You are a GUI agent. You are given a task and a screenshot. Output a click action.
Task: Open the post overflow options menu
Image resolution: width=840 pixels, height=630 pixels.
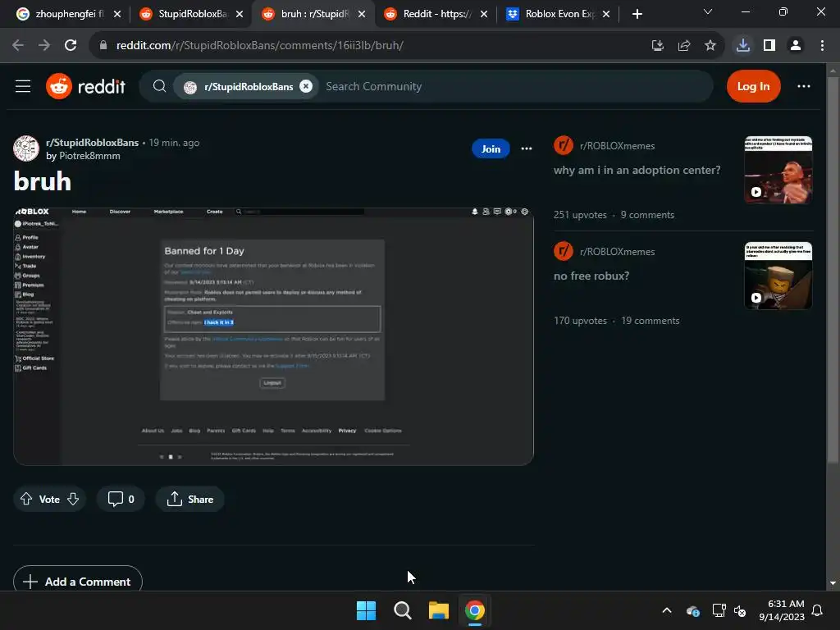pos(527,149)
